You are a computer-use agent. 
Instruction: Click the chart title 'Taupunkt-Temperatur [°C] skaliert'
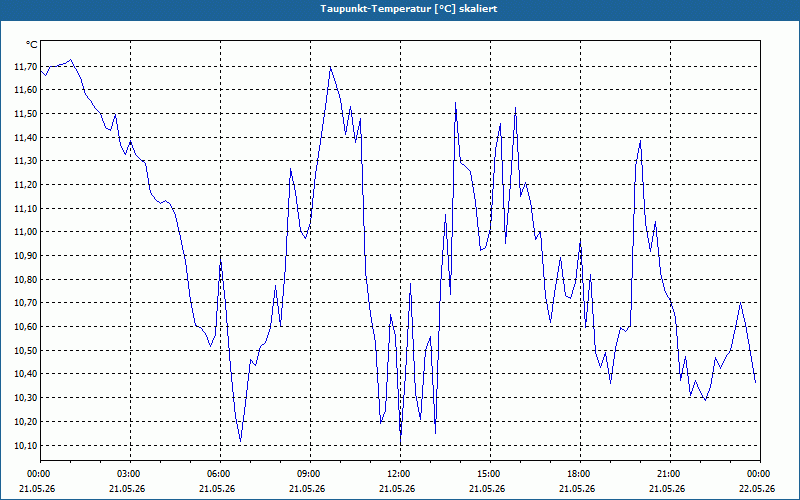tap(409, 9)
